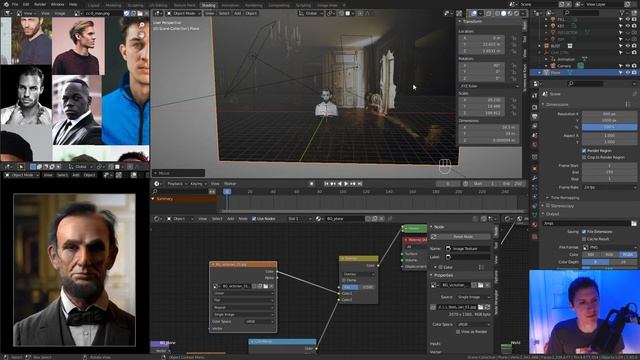Screen dimensions: 640x360
Task: Open the Edit menu
Action: coord(26,4)
